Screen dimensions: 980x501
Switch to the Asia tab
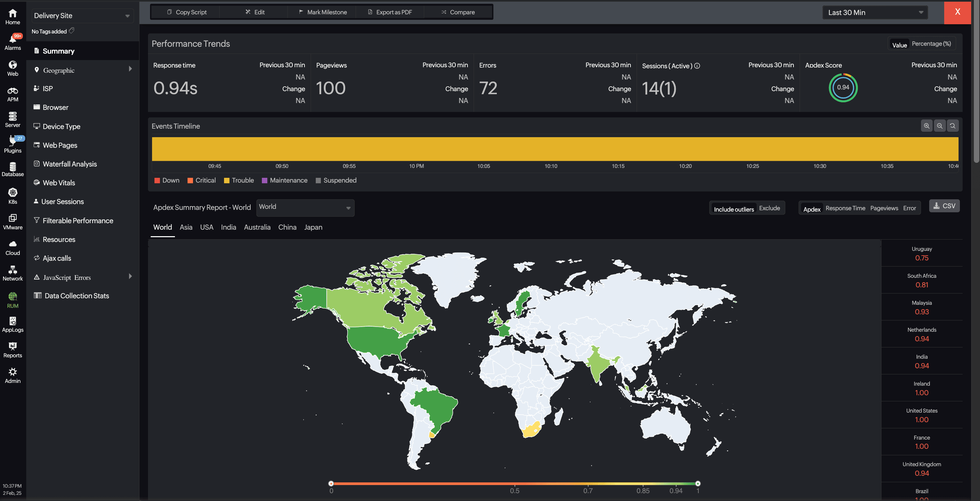(185, 227)
